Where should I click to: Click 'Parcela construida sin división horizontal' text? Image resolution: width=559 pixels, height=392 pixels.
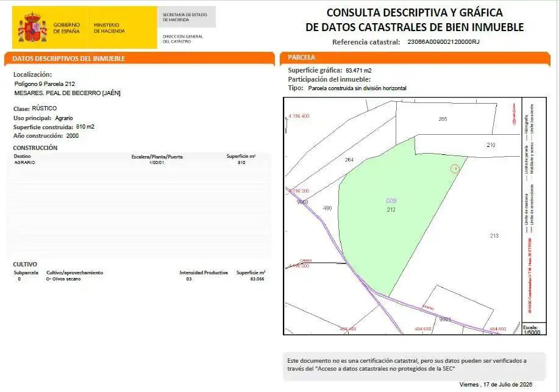tap(357, 88)
